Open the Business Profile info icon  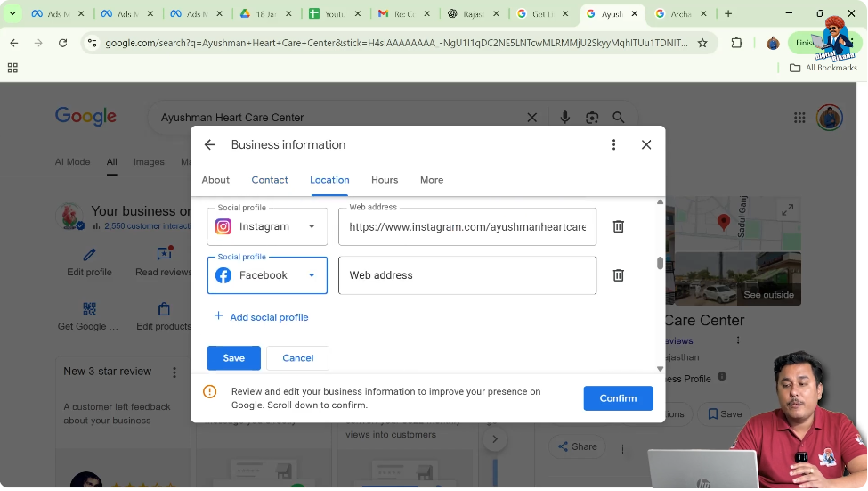722,376
